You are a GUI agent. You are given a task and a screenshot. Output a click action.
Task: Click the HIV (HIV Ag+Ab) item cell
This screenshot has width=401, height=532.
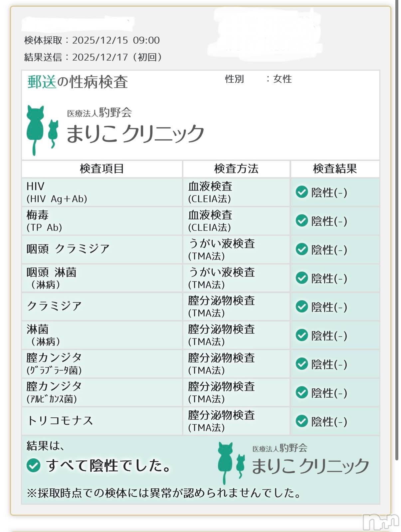pyautogui.click(x=102, y=192)
